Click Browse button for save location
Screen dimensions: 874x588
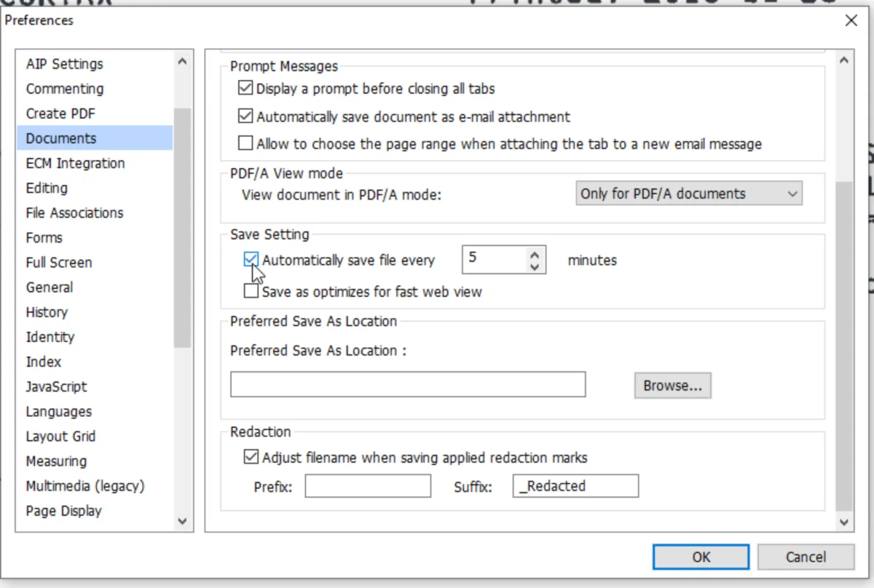[672, 386]
